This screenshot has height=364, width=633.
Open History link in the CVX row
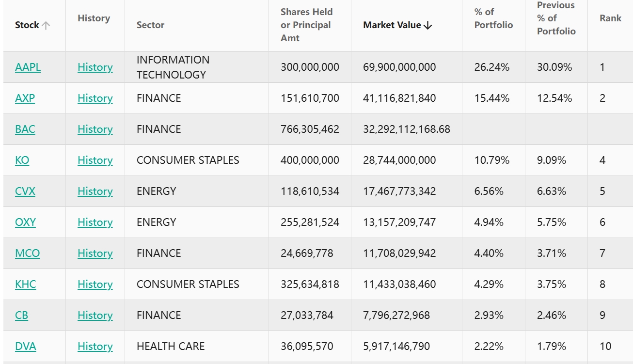click(95, 191)
